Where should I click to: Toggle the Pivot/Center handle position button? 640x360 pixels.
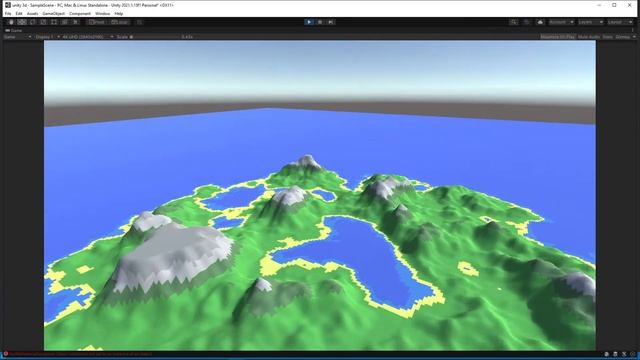coord(97,22)
